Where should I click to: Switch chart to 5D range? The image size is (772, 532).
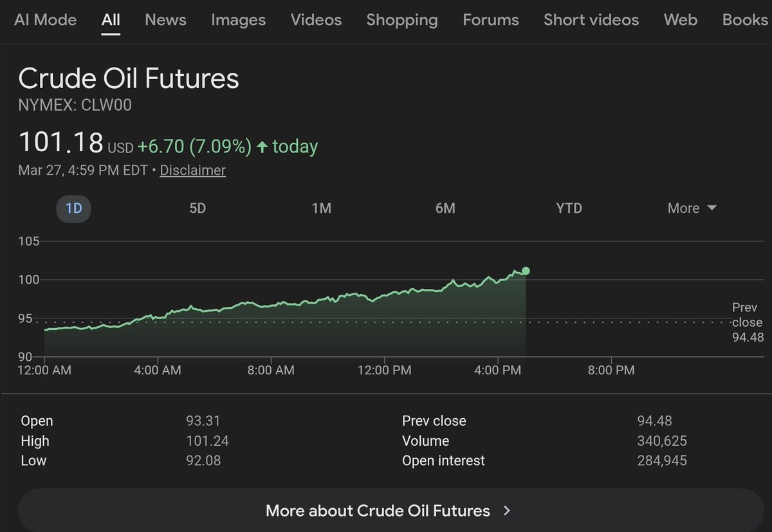click(x=198, y=208)
